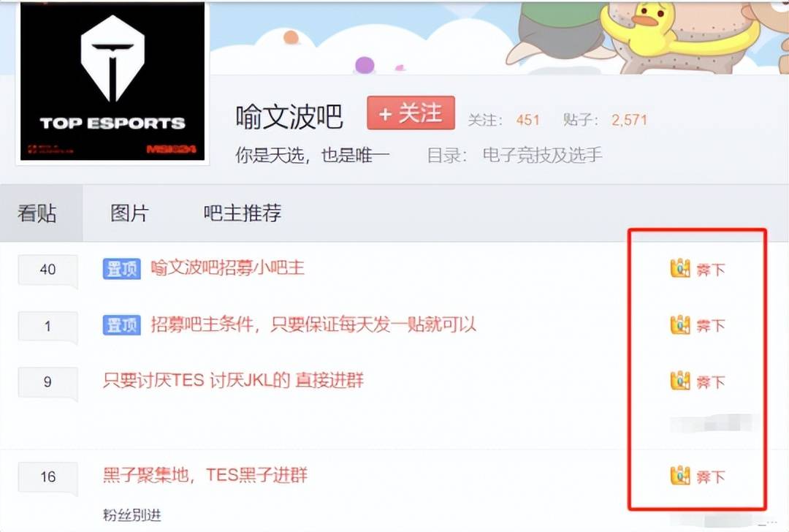This screenshot has height=532, width=789.
Task: Open the pinned post 喻文波吧招募小吧主
Action: [228, 267]
